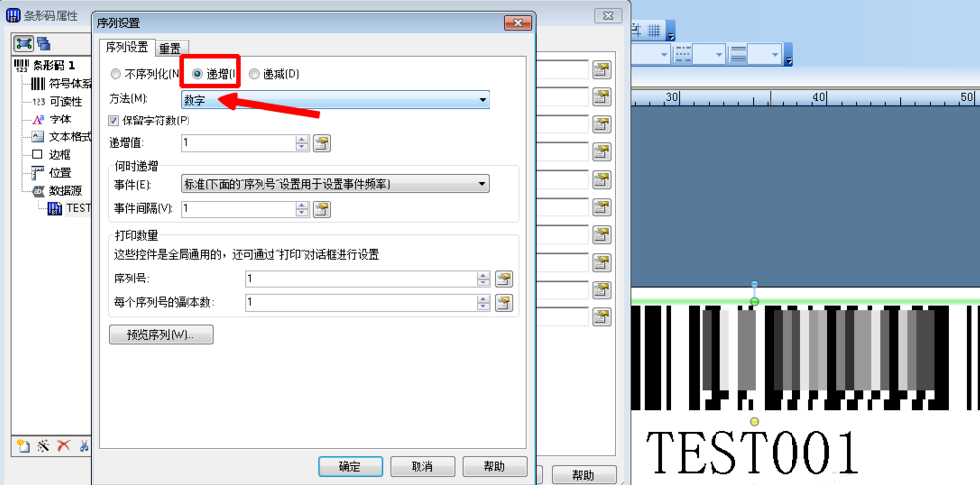Click the new item icon at bottom-left
This screenshot has width=980, height=485.
pyautogui.click(x=23, y=445)
